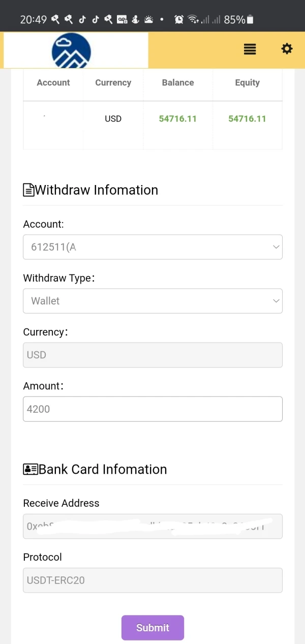Expand the Account dropdown showing 612511
Screen dimensions: 305x644
152,247
